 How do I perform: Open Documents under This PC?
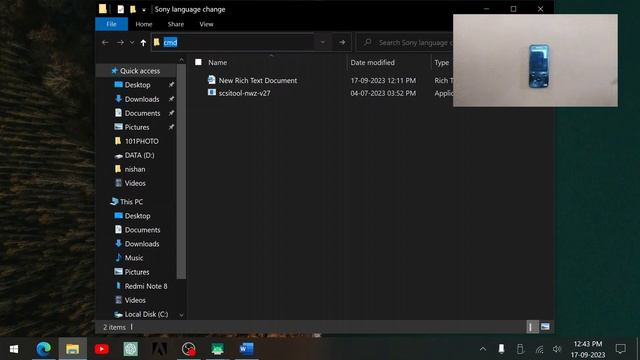(x=142, y=230)
